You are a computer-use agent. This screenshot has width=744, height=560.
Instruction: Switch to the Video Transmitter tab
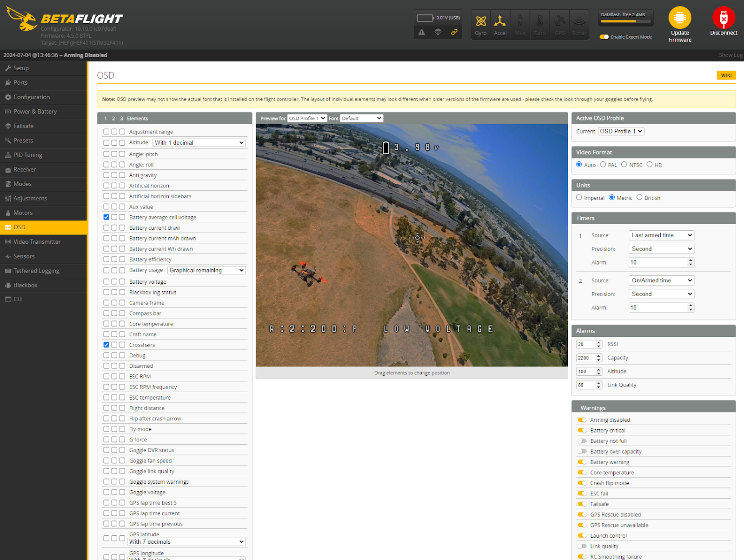coord(37,242)
